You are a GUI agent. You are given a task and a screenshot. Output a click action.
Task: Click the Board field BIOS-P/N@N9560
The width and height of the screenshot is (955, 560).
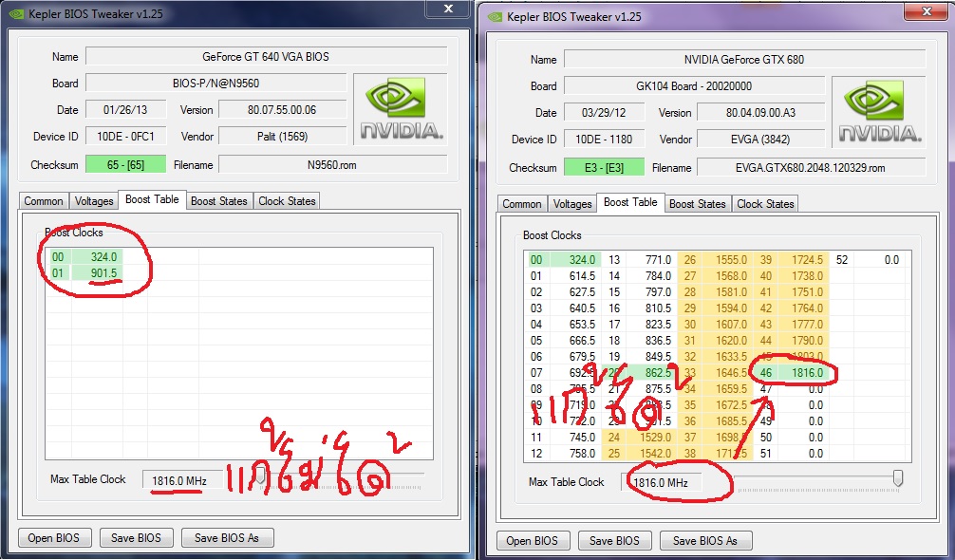point(216,84)
